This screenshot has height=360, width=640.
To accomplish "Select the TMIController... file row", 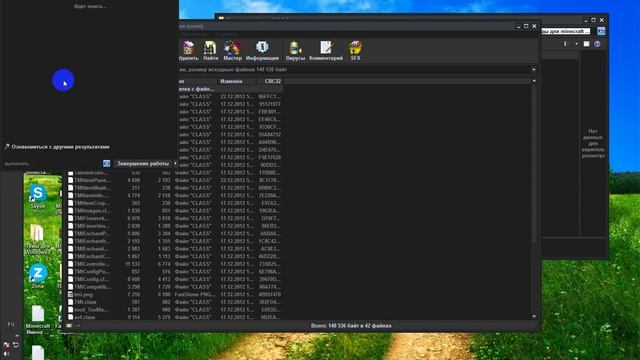I will pos(175,264).
